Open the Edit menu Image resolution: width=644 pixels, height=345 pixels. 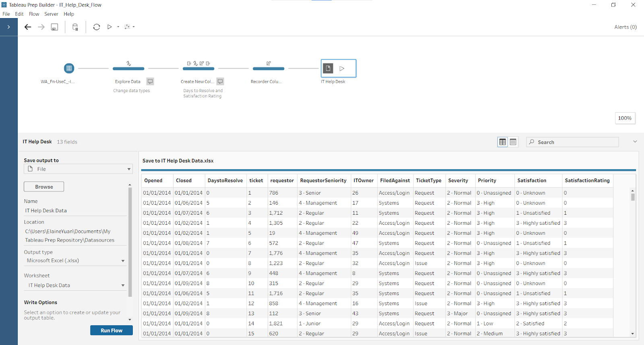(19, 14)
